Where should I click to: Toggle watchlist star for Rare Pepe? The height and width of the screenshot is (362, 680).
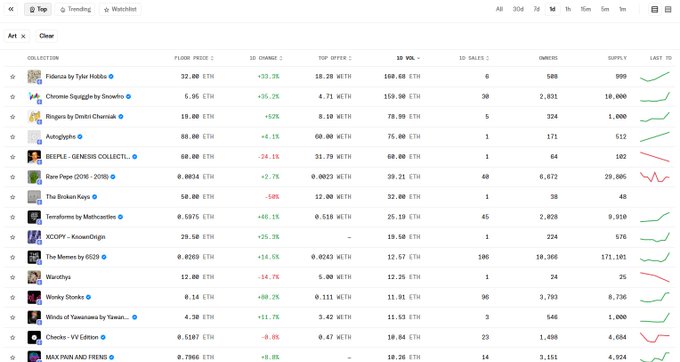(x=13, y=177)
